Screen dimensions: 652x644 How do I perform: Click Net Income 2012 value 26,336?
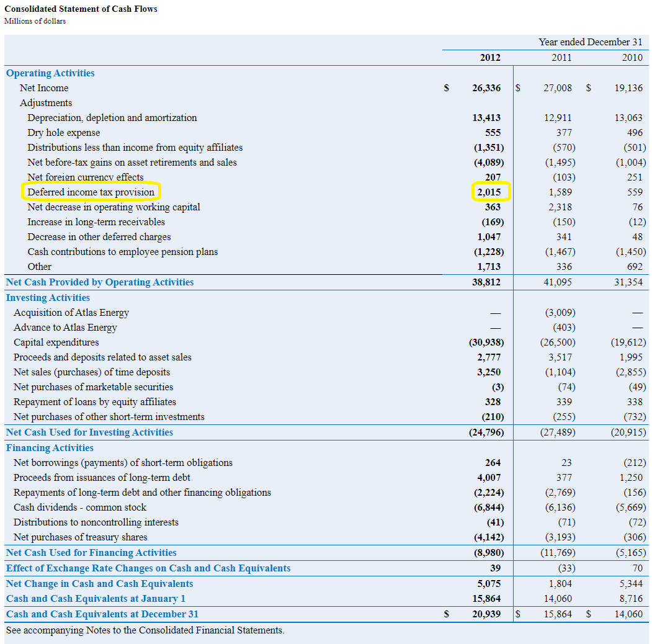[486, 88]
